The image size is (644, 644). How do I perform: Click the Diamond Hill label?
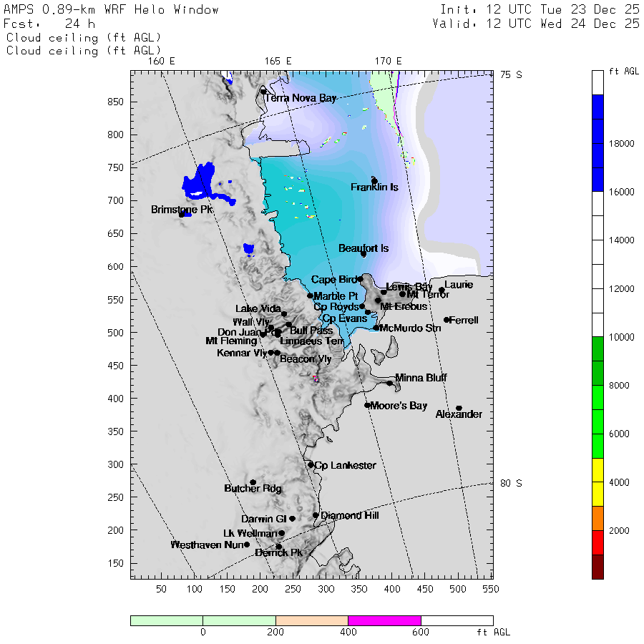point(349,515)
